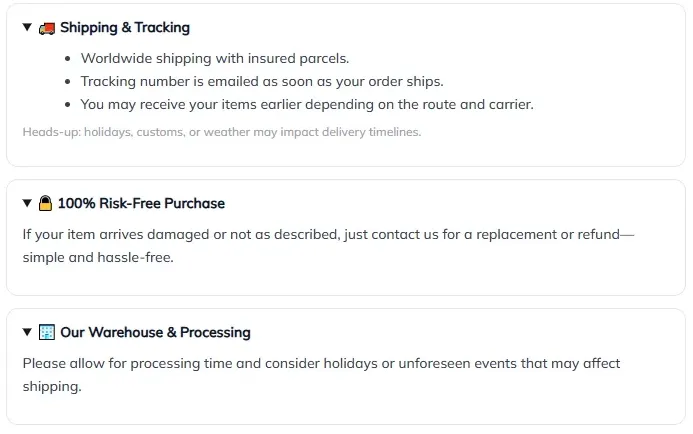
Task: Click the 100% Risk-Free Purchase heading
Action: point(141,203)
